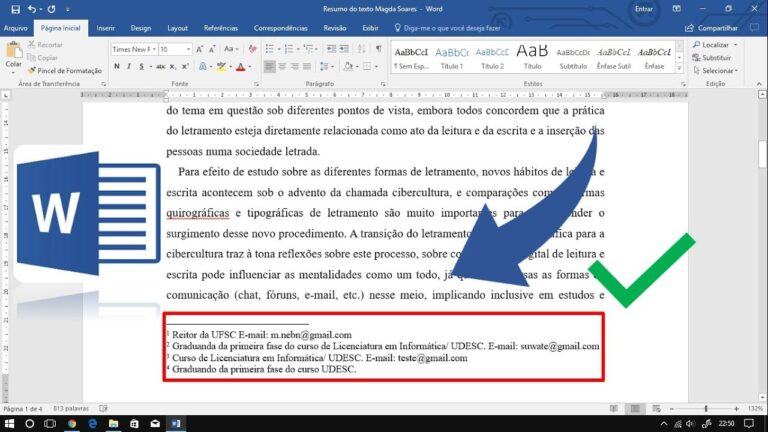
Task: Justify the paragraph text
Action: [307, 66]
